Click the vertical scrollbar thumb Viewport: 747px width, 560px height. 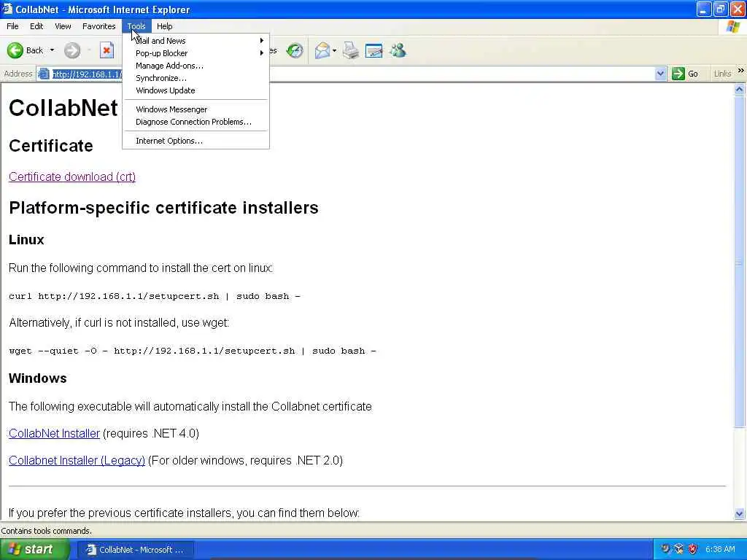(x=740, y=261)
